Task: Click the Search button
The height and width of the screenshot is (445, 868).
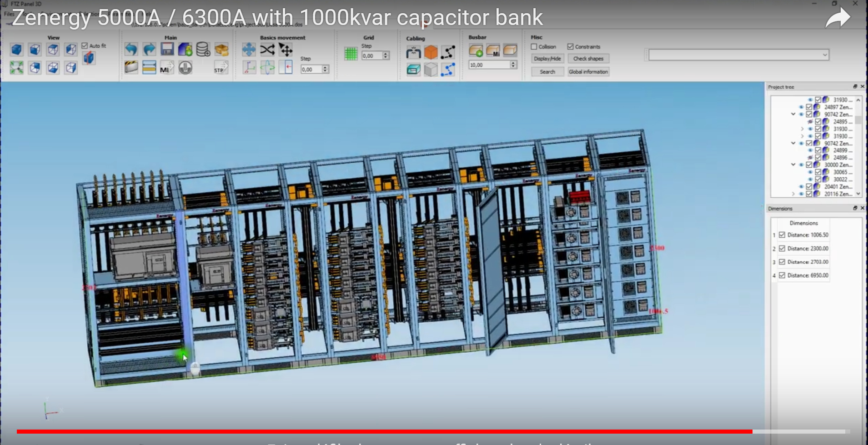Action: [547, 72]
